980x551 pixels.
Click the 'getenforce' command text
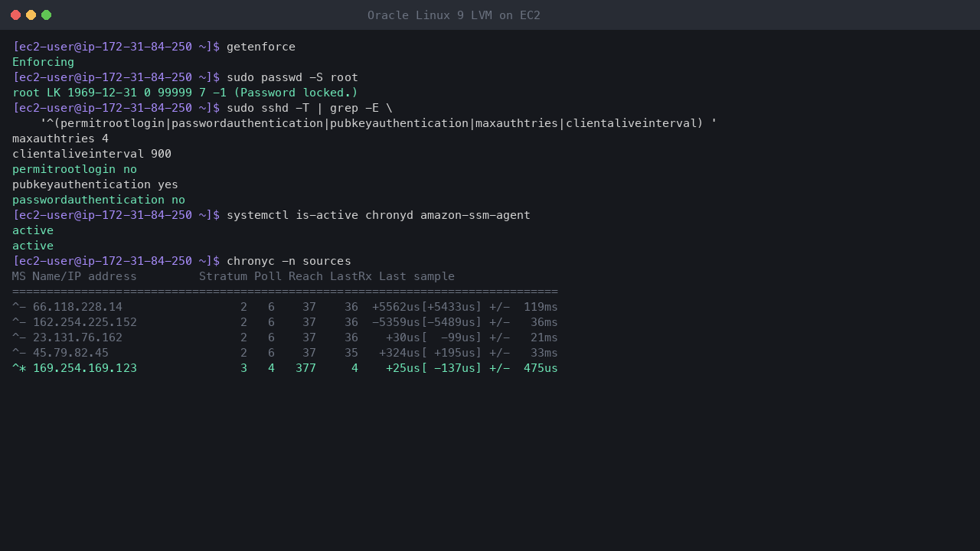(261, 47)
